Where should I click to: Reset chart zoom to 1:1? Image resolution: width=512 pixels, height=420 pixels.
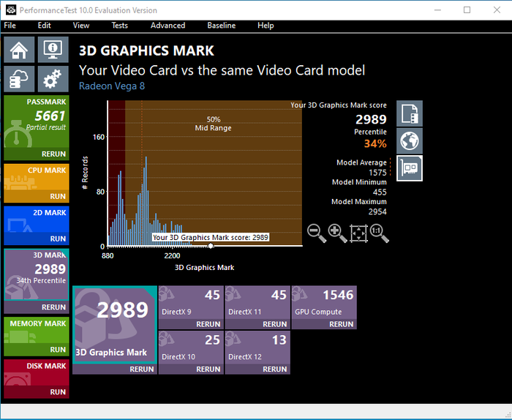tap(380, 233)
